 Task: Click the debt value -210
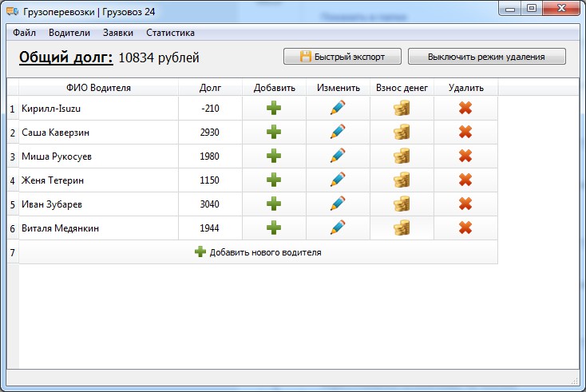pos(210,109)
